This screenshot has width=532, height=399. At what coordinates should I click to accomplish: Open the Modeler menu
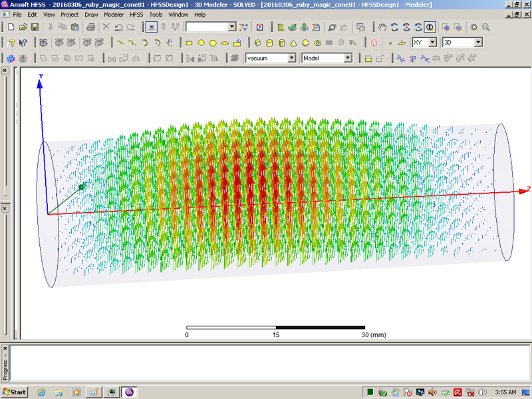[113, 14]
